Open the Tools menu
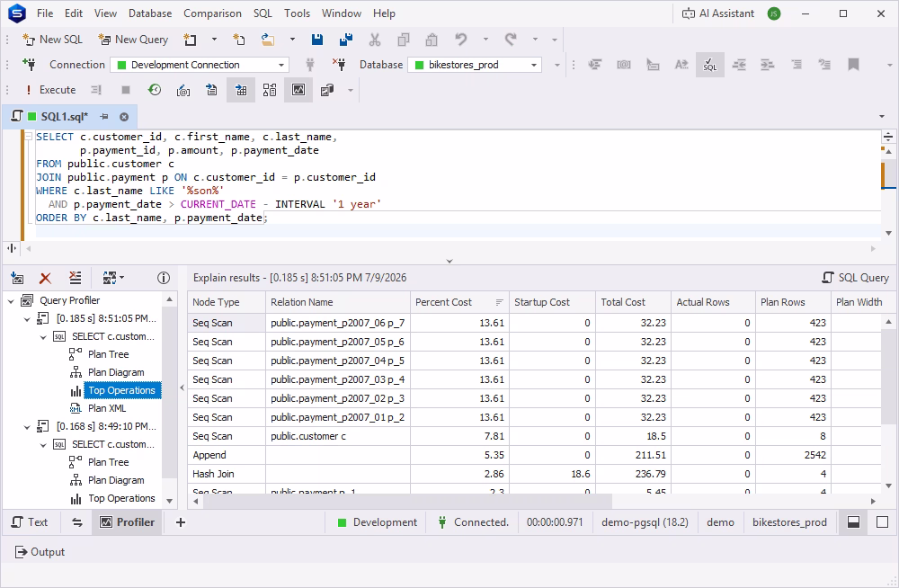This screenshot has width=899, height=588. (297, 13)
